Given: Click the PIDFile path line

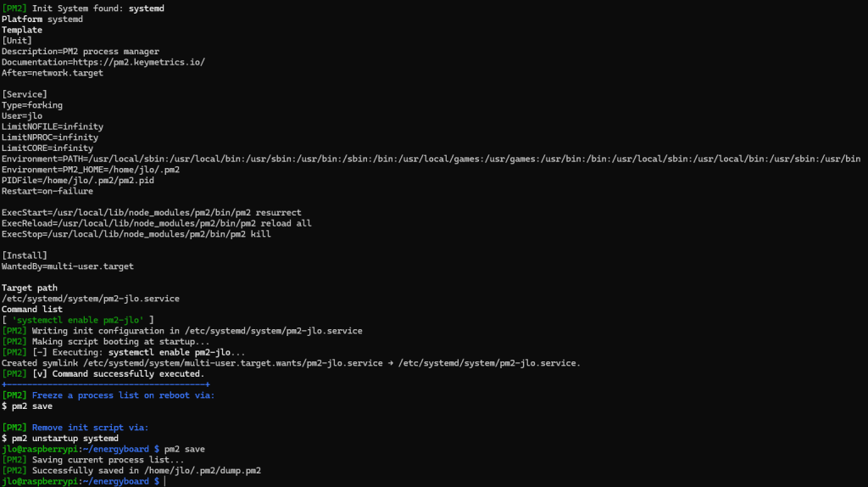Looking at the screenshot, I should (77, 181).
